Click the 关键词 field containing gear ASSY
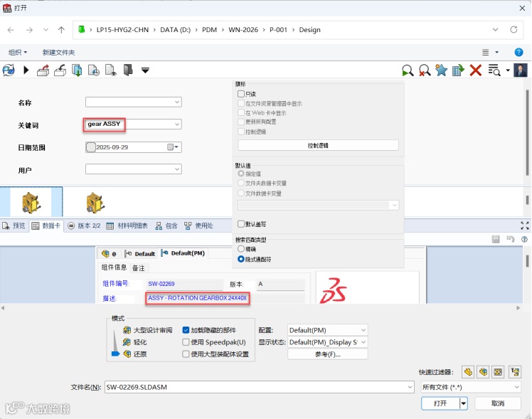The image size is (532, 419). 133,124
